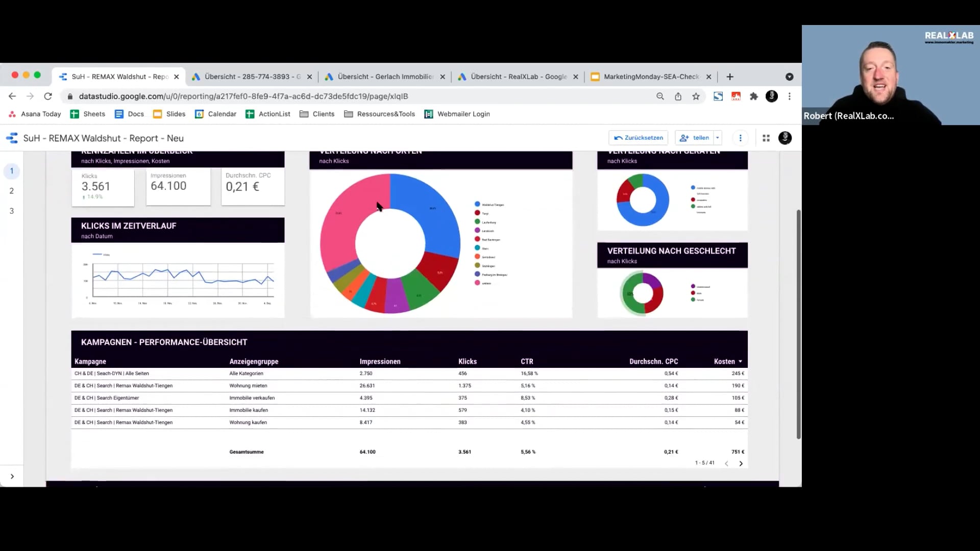Click the browser forward arrow

(30, 96)
